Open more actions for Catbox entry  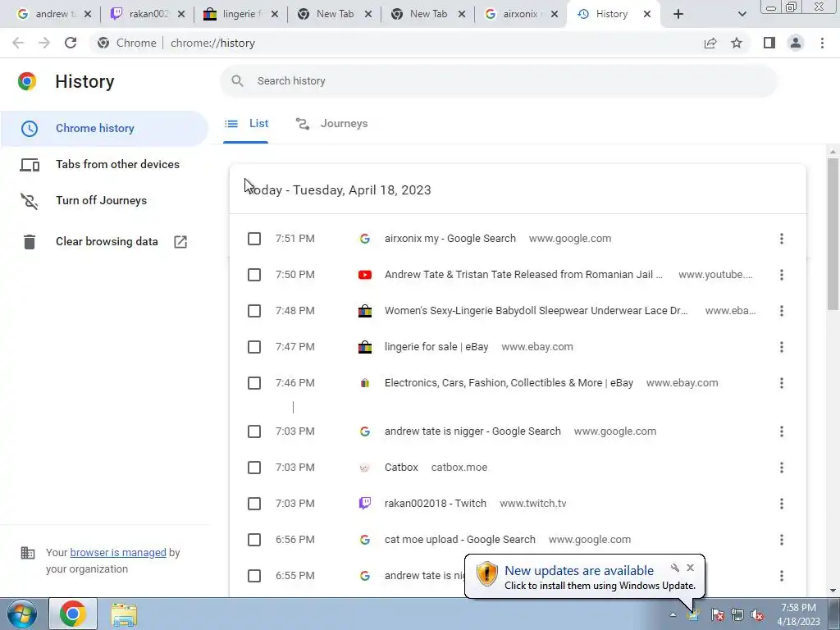click(x=782, y=468)
